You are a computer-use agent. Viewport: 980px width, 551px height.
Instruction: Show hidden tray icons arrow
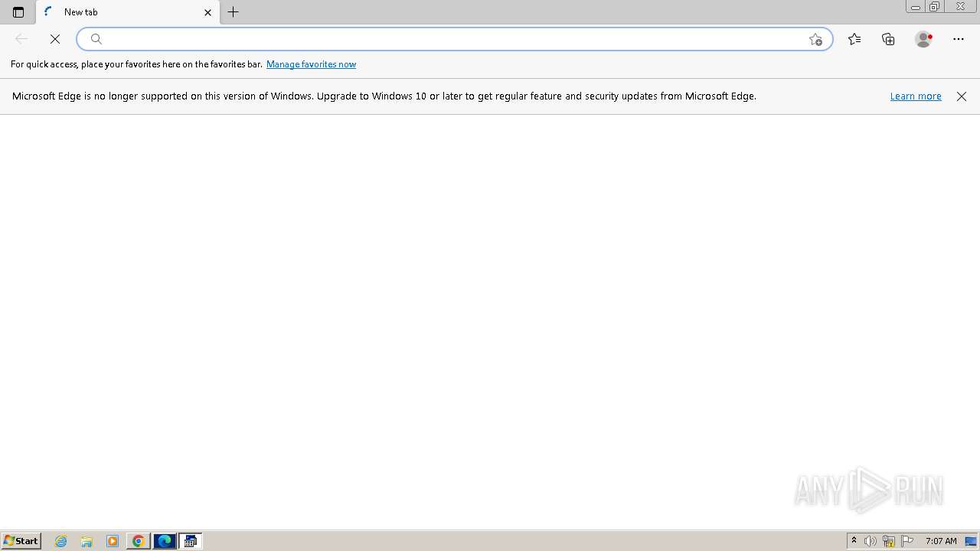point(854,541)
